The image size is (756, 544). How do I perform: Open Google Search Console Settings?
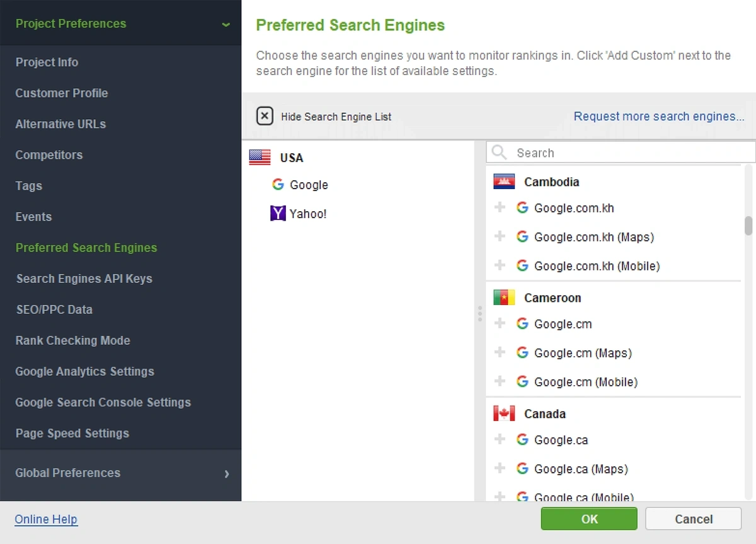(x=103, y=402)
